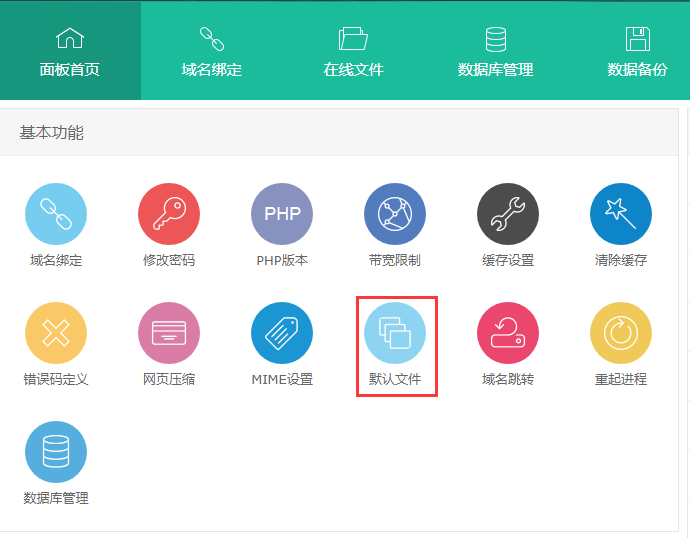
Task: Click 数据库管理 label under database icon
Action: tap(56, 498)
